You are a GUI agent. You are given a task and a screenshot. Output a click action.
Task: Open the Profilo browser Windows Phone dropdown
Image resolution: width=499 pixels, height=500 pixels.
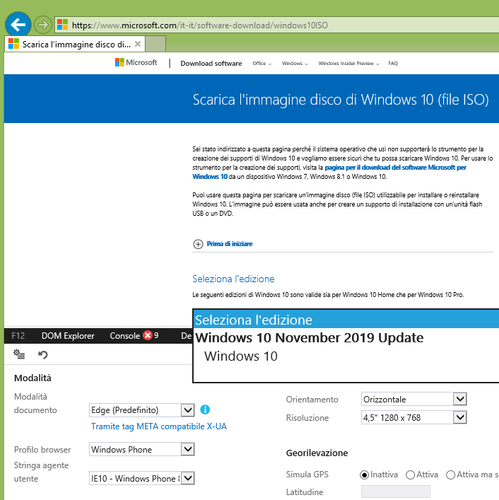[x=142, y=449]
